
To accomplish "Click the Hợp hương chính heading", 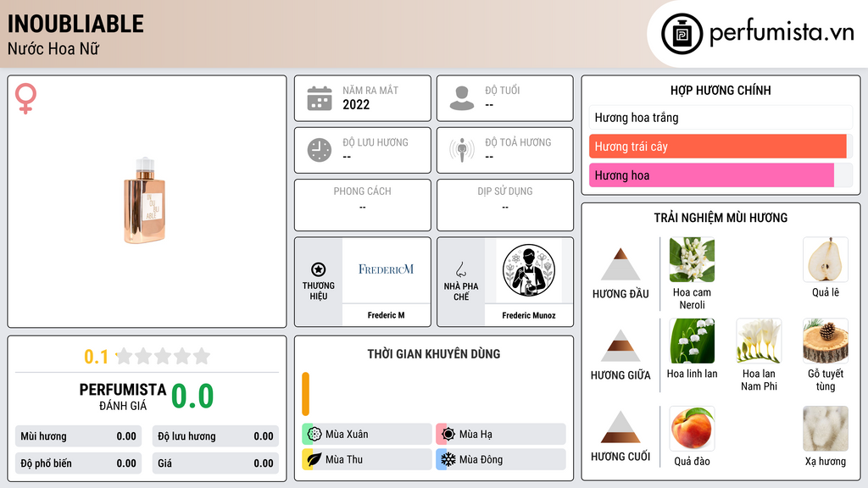I will pyautogui.click(x=721, y=90).
